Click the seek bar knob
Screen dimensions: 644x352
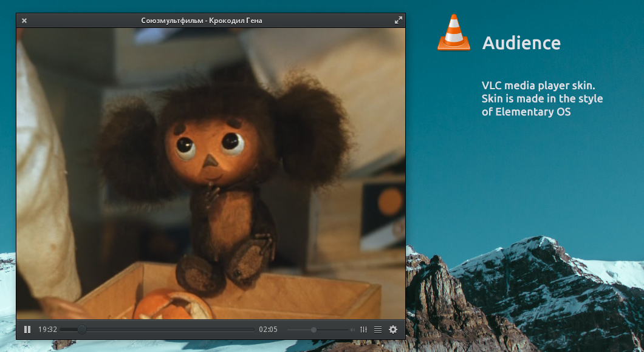(x=82, y=330)
